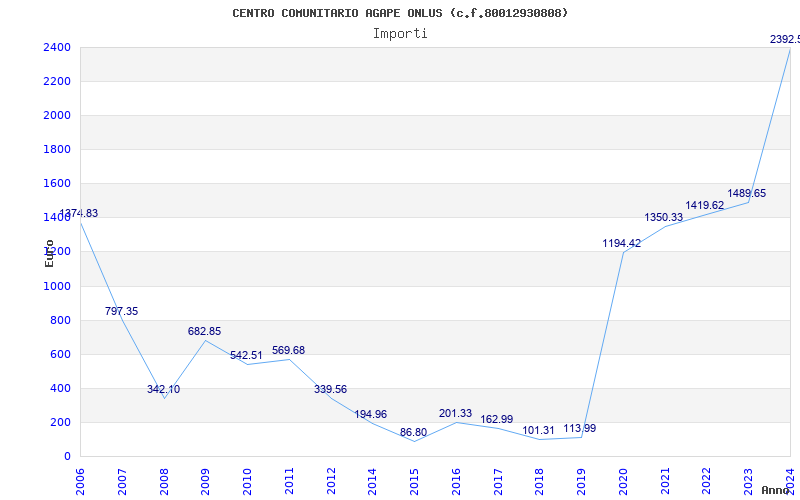Image resolution: width=800 pixels, height=500 pixels.
Task: Click the x-axis year 2007
Action: pyautogui.click(x=122, y=482)
